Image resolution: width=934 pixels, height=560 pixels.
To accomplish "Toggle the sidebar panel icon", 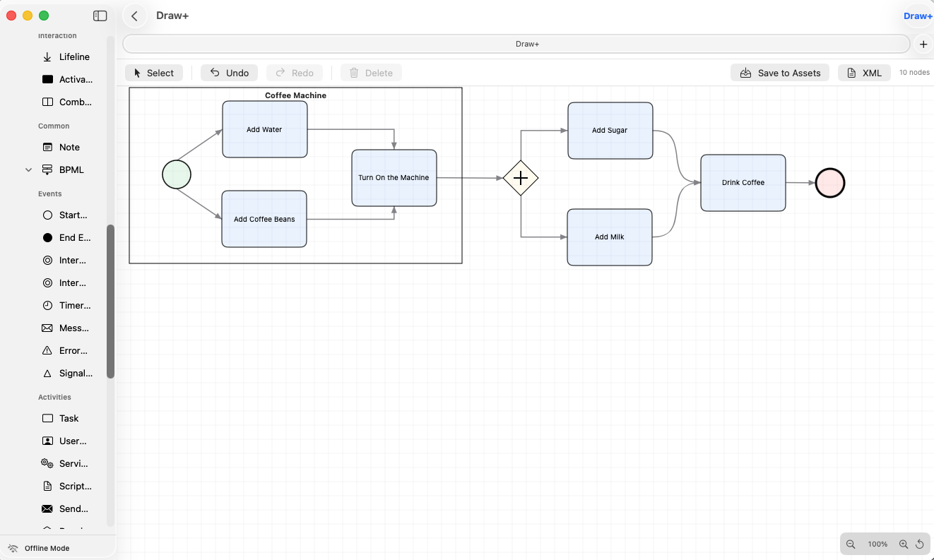I will pyautogui.click(x=100, y=16).
